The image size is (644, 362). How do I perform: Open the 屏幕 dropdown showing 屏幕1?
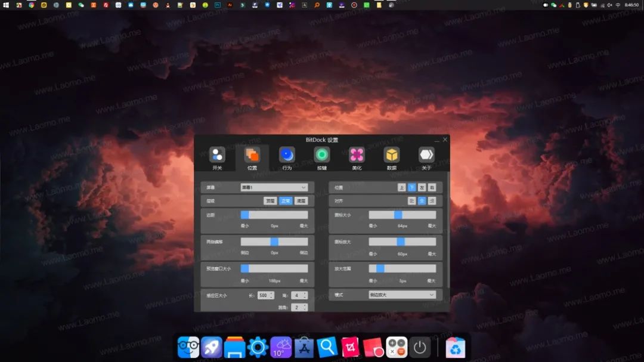point(274,187)
